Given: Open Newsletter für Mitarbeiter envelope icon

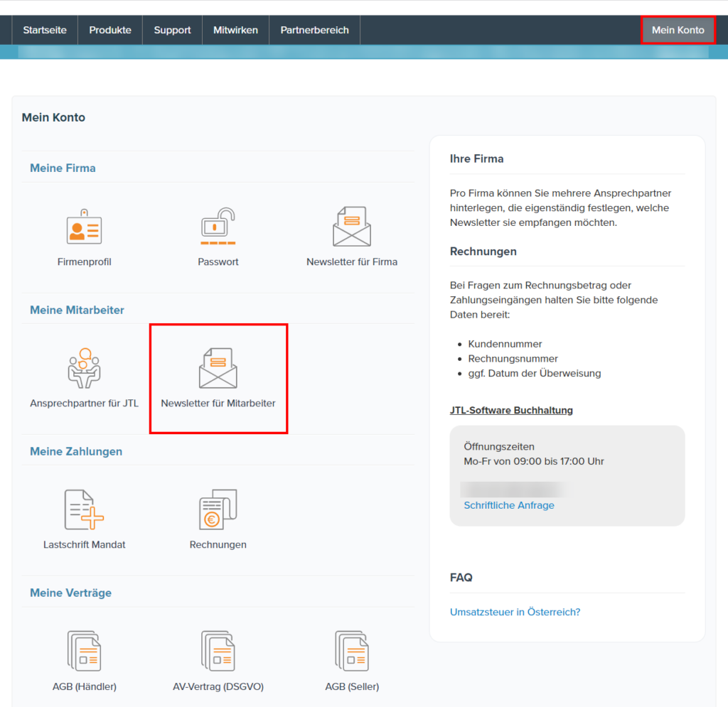Looking at the screenshot, I should pos(218,369).
